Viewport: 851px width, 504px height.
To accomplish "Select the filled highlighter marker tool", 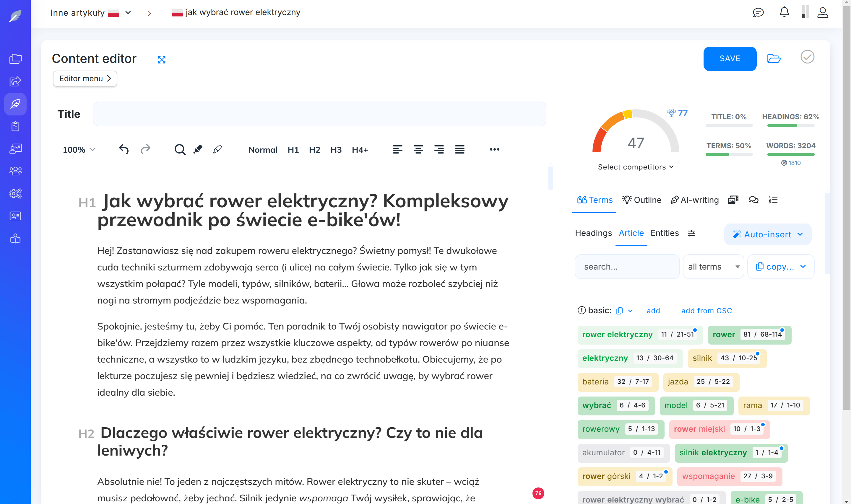I will coord(198,149).
